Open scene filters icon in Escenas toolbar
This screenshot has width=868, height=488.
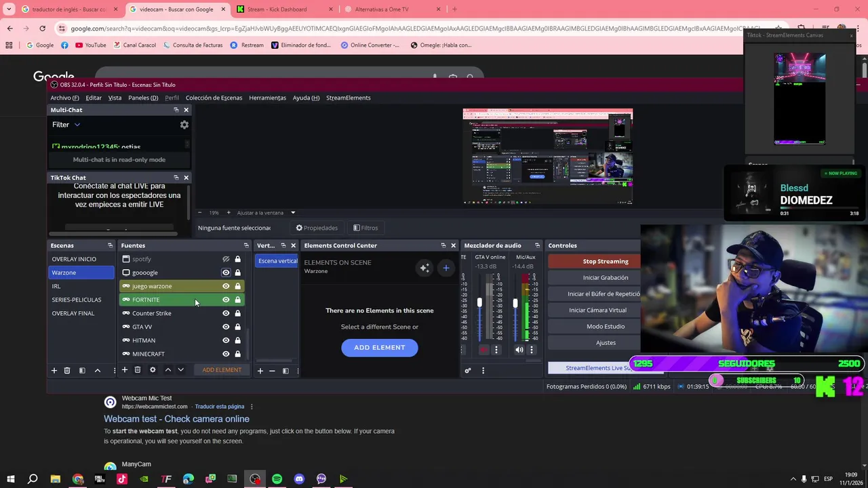82,370
